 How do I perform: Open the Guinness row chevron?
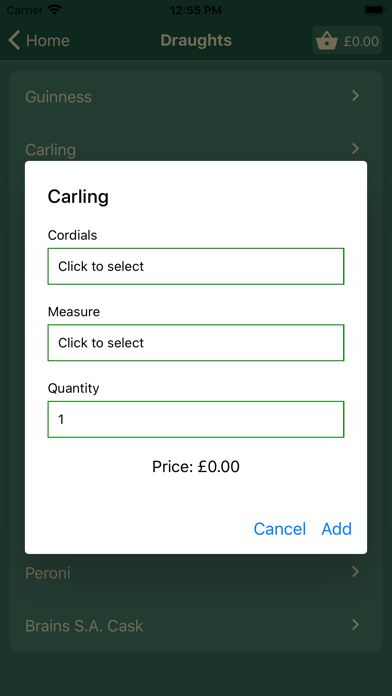[355, 95]
